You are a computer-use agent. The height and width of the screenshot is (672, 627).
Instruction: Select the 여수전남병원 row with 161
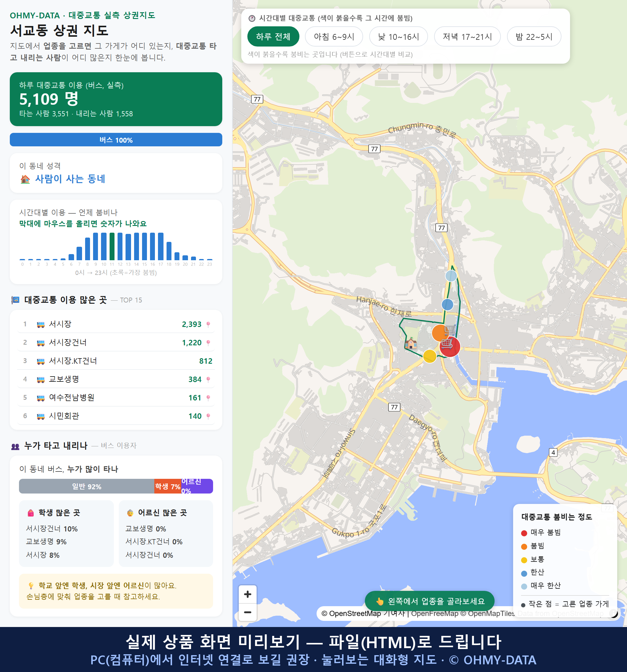coord(116,397)
